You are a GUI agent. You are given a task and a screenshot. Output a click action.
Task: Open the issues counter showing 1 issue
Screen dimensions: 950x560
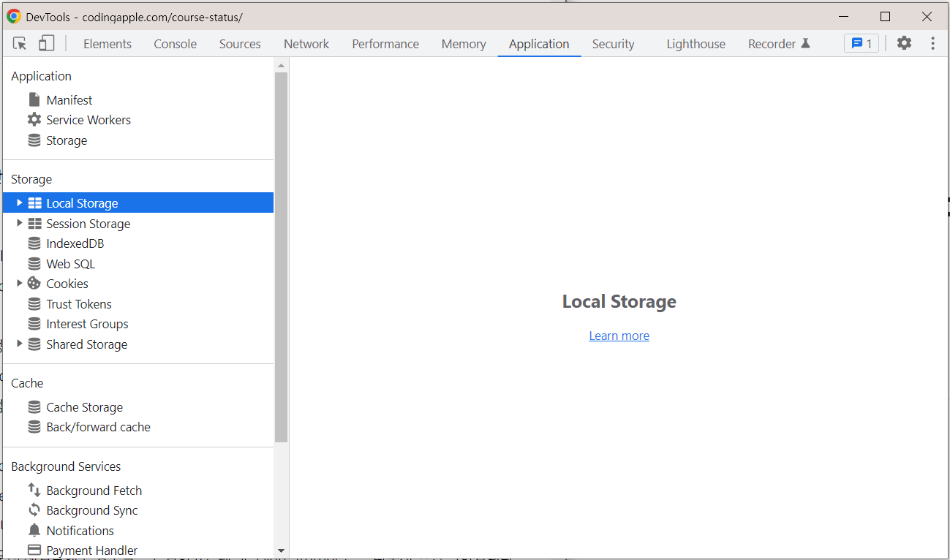[861, 43]
